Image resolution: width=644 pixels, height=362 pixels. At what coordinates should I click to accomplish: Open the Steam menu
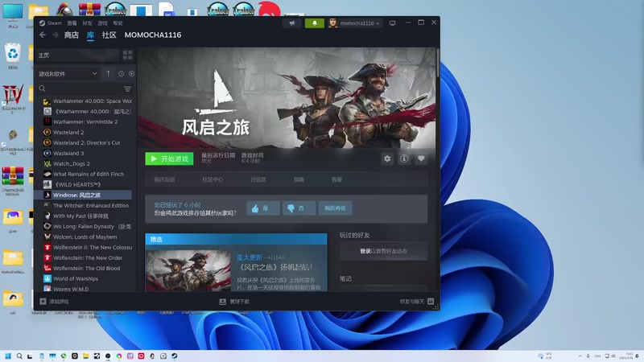click(51, 23)
